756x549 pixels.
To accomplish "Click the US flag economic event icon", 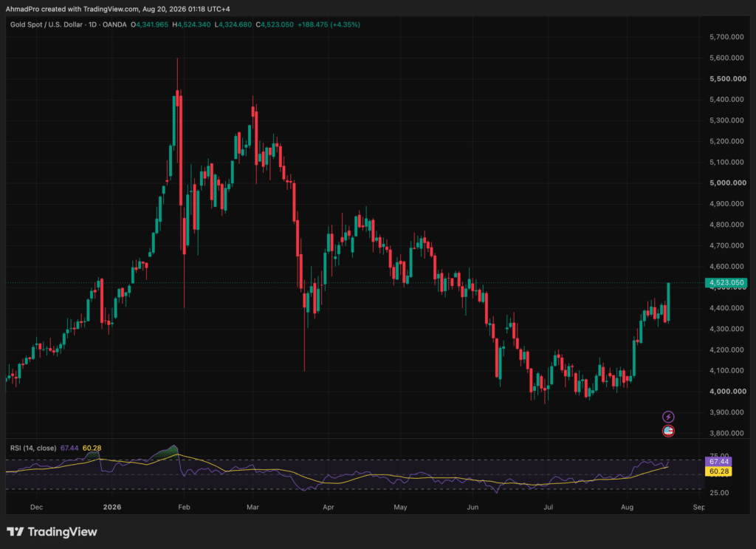I will click(667, 431).
